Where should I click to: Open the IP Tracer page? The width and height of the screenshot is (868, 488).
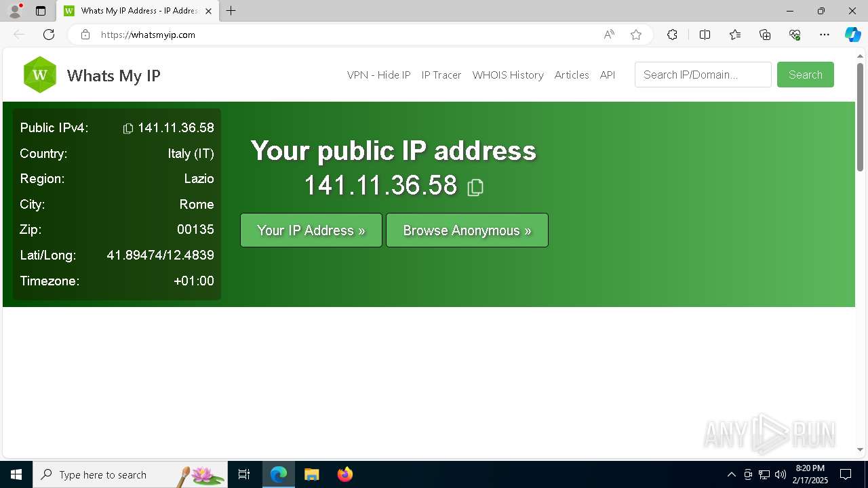point(441,75)
